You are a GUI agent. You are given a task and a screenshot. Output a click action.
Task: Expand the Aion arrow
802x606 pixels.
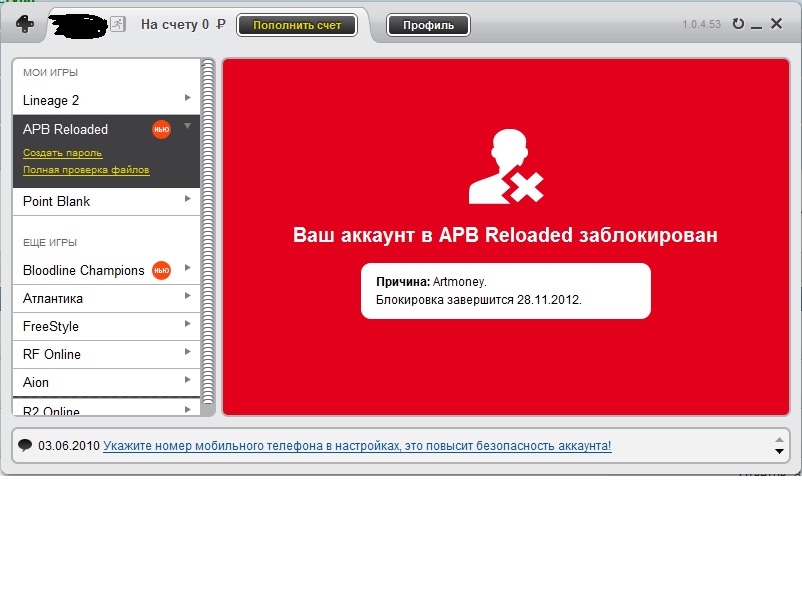[x=188, y=379]
